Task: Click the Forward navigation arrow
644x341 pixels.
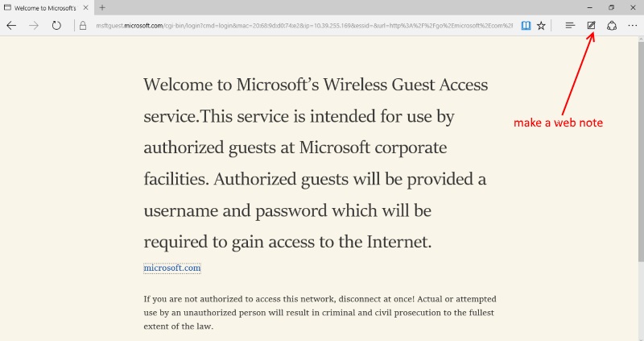Action: tap(34, 25)
